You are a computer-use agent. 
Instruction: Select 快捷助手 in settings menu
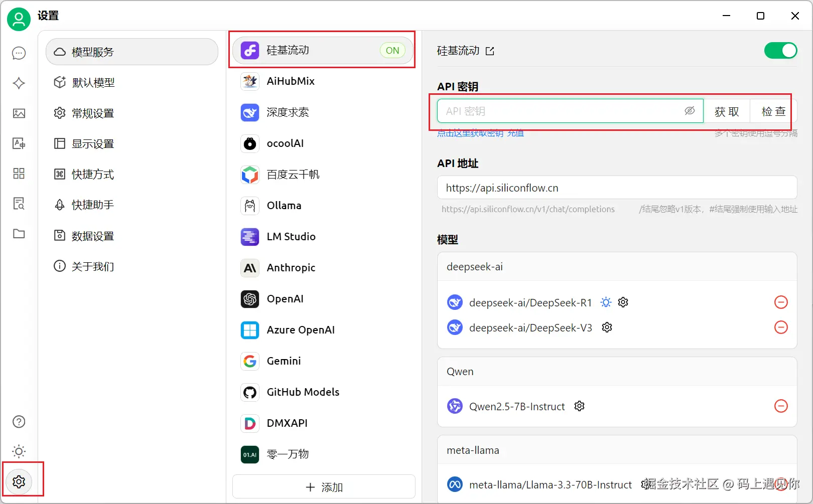(x=132, y=205)
